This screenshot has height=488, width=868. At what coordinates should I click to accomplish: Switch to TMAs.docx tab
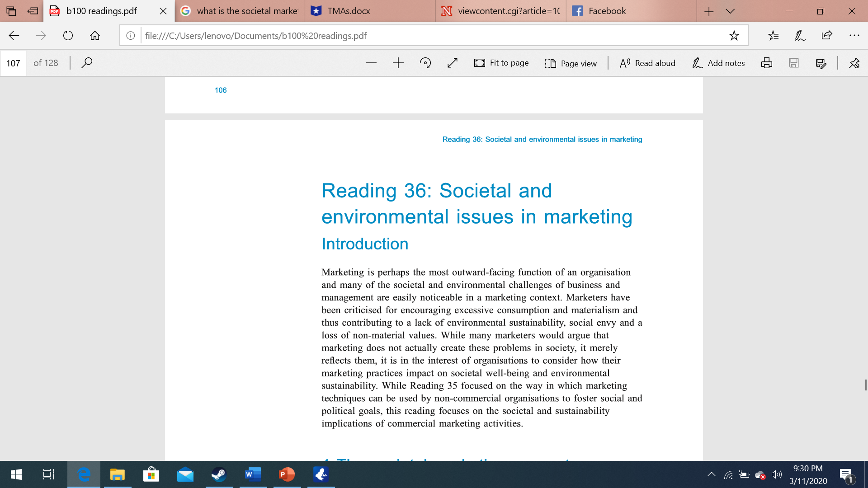point(370,11)
